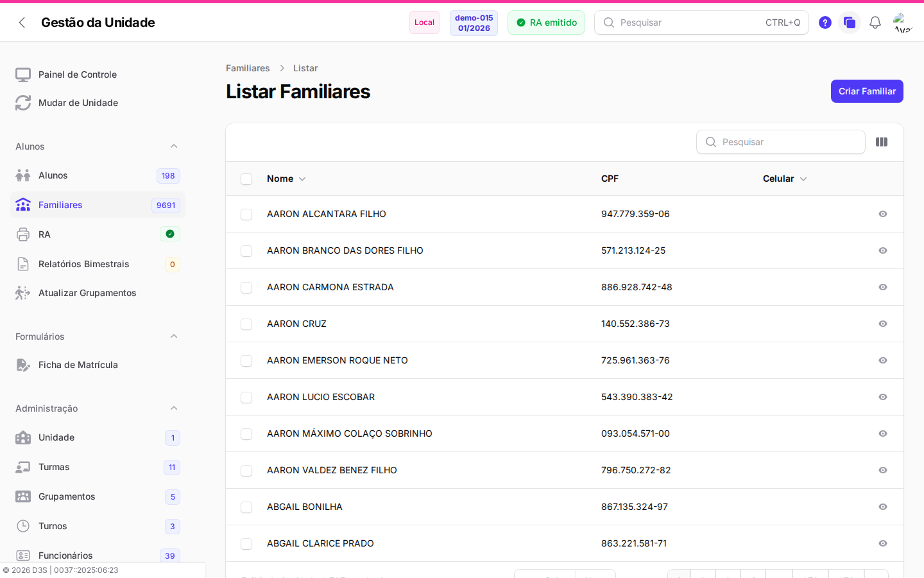The image size is (924, 578).
Task: Click the demo-015 01/2026 badge
Action: (x=474, y=23)
